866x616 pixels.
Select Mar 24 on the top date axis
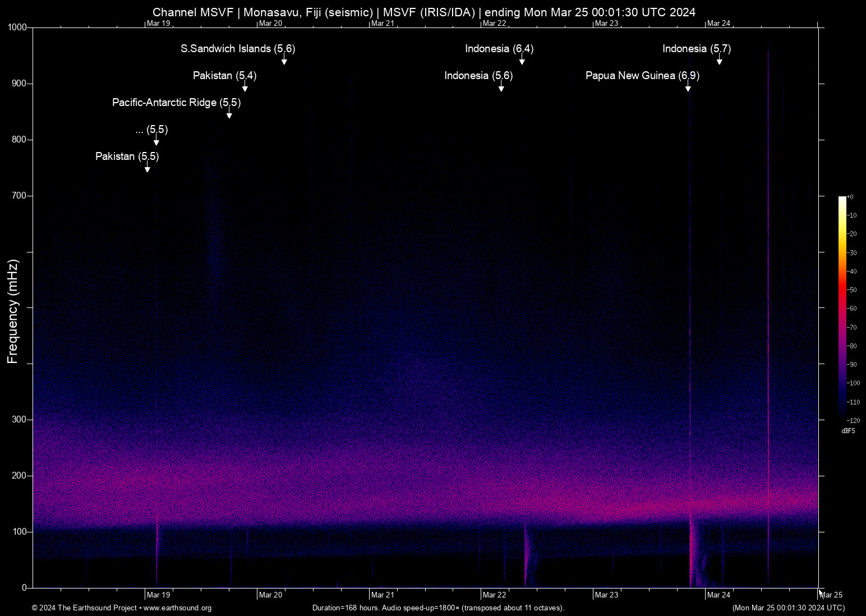click(x=718, y=24)
